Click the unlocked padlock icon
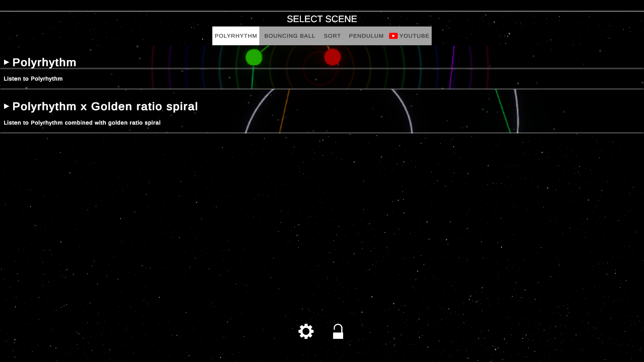 pyautogui.click(x=338, y=331)
